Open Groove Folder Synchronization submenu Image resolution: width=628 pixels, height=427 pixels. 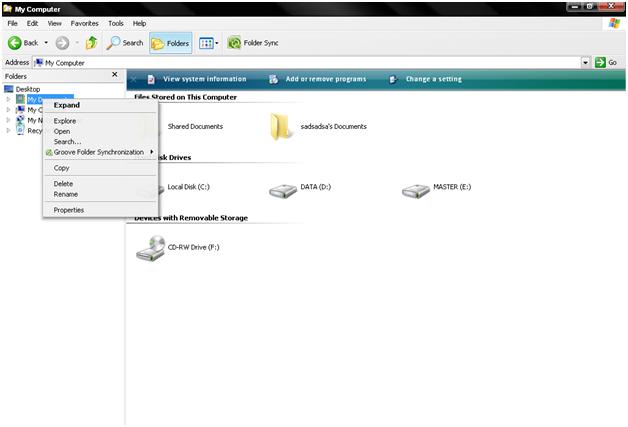click(x=101, y=152)
